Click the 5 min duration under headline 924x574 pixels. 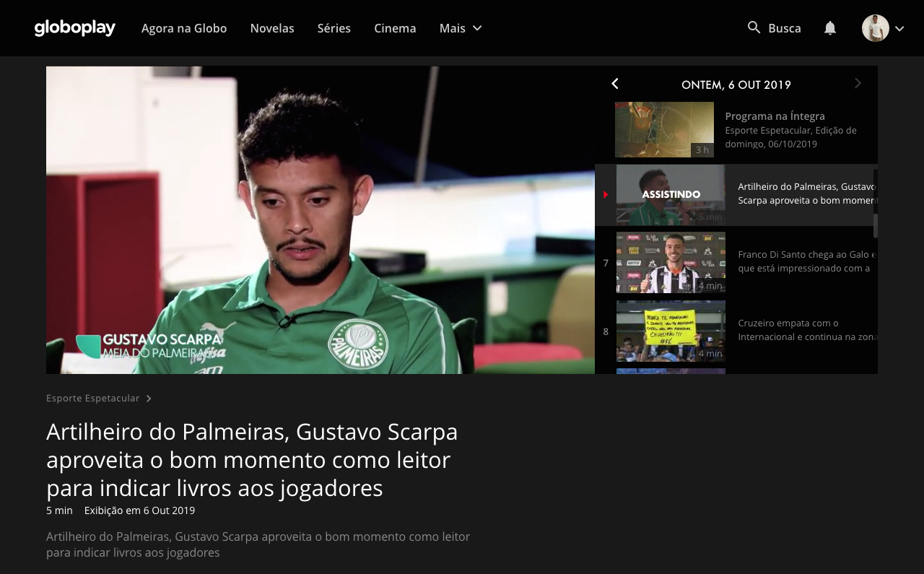click(59, 510)
